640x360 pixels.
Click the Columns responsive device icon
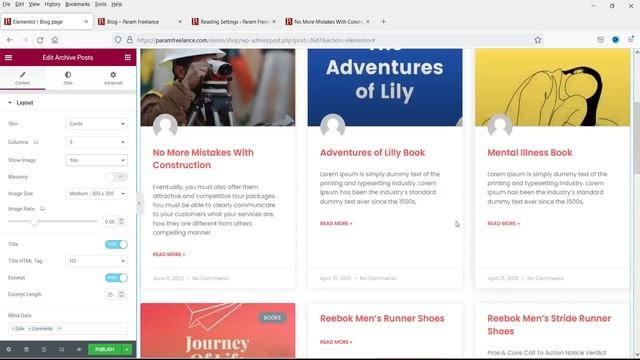(x=36, y=142)
